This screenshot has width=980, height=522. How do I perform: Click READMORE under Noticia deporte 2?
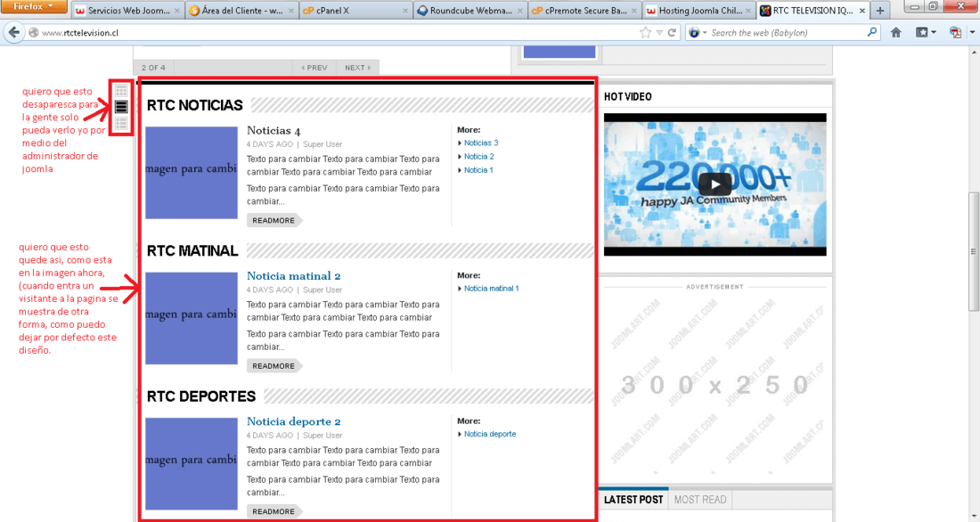click(x=274, y=511)
